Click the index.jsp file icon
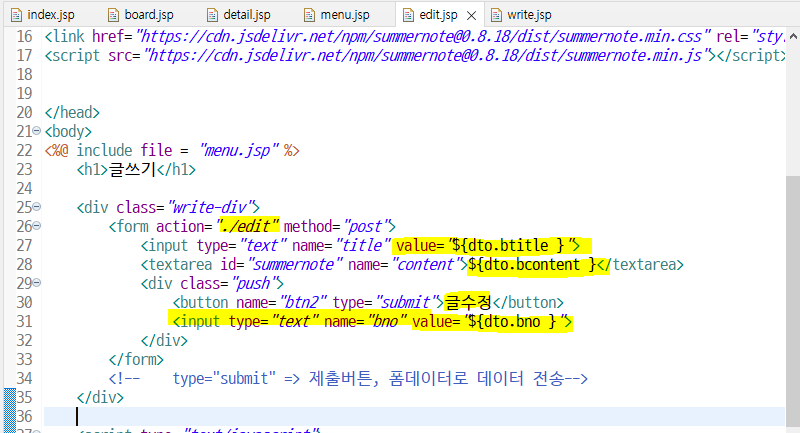The height and width of the screenshot is (433, 800). point(17,15)
